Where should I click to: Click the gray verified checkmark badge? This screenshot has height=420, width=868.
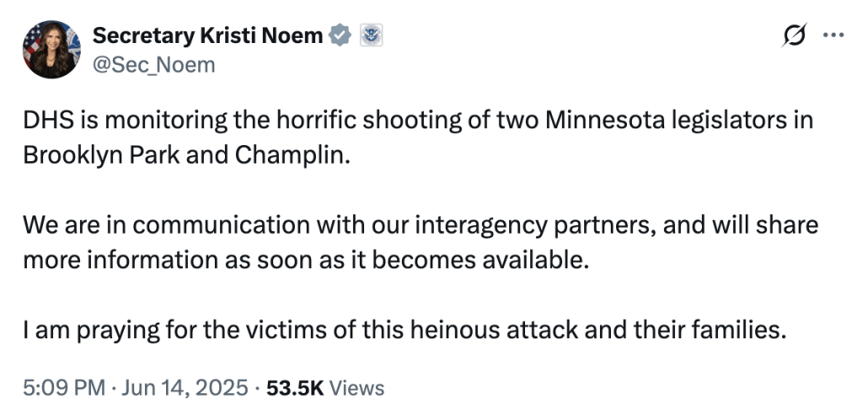pos(340,35)
